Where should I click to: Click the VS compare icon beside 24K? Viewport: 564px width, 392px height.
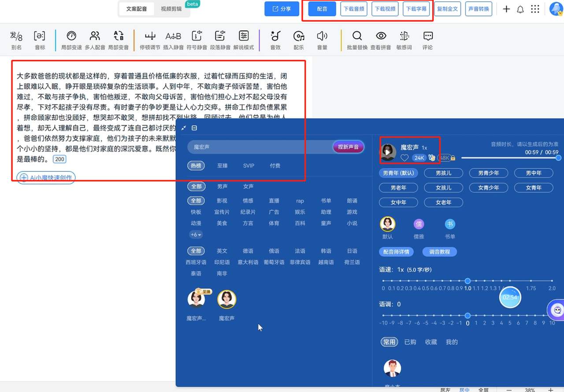[431, 158]
